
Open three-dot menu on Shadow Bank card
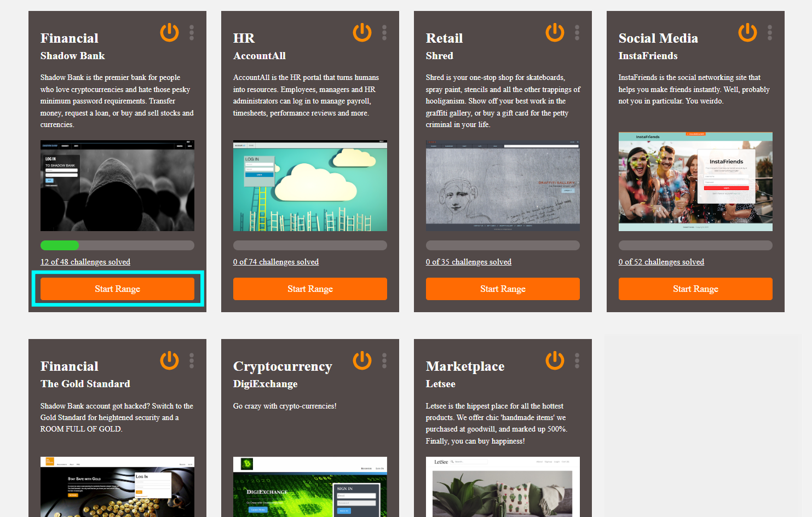pyautogui.click(x=192, y=32)
